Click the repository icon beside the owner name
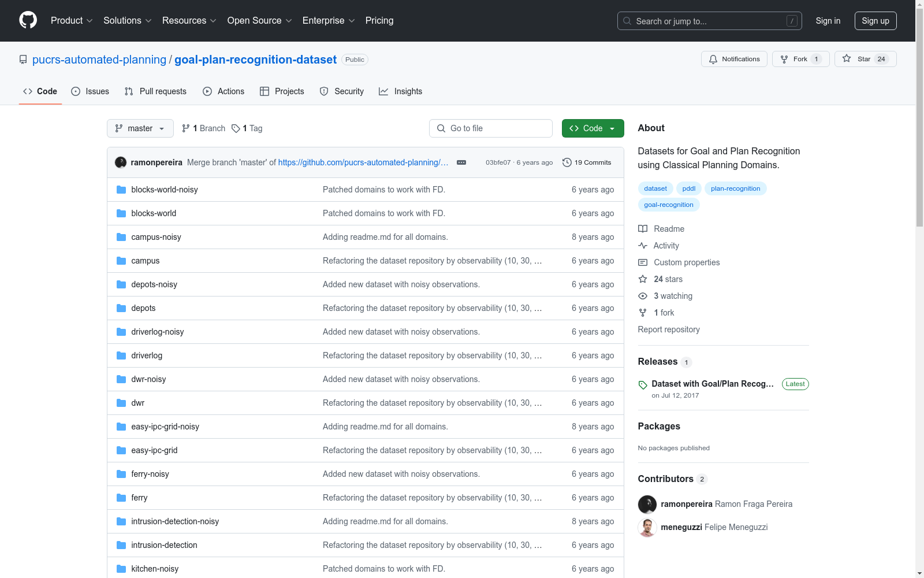Viewport: 924px width, 578px height. click(x=23, y=60)
